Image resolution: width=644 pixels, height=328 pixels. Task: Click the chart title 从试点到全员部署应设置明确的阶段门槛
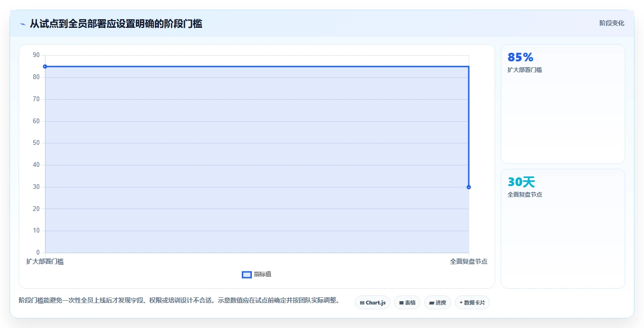[x=116, y=23]
